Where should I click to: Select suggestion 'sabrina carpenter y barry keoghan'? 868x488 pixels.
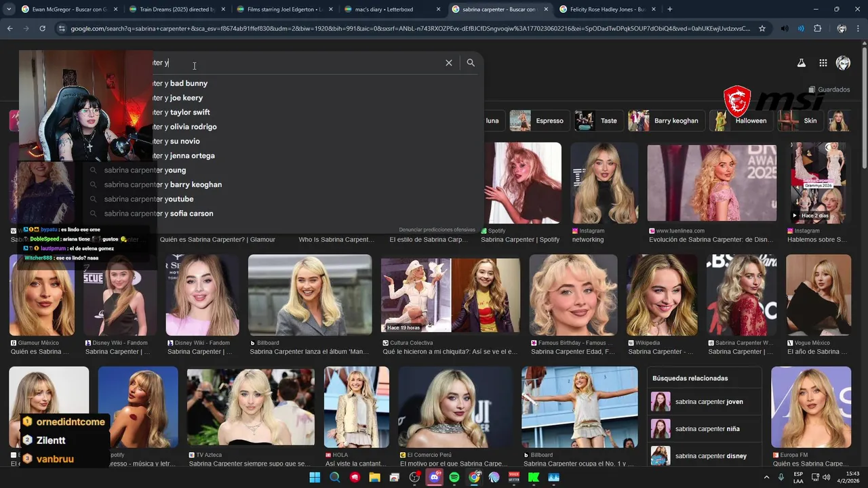click(x=283, y=184)
